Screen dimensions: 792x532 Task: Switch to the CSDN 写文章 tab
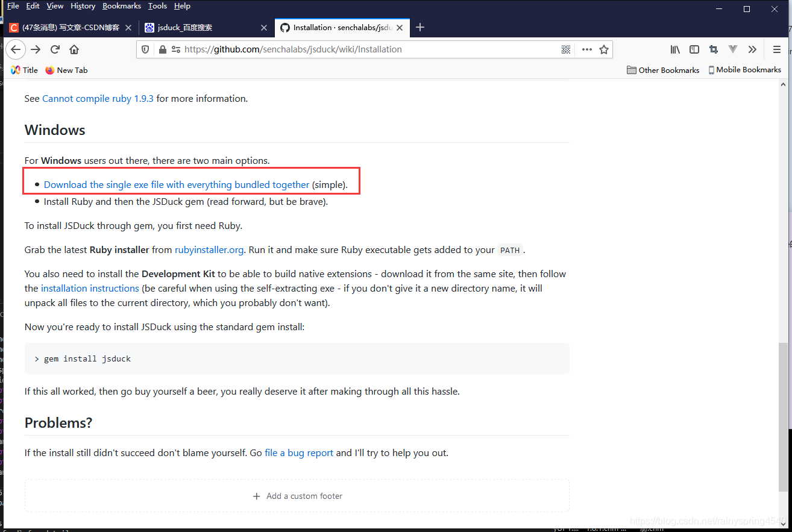71,28
